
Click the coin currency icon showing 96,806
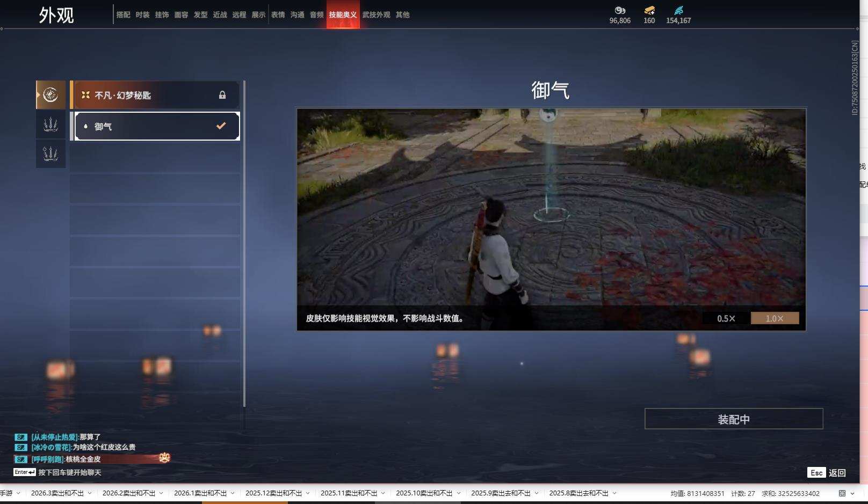click(x=620, y=10)
